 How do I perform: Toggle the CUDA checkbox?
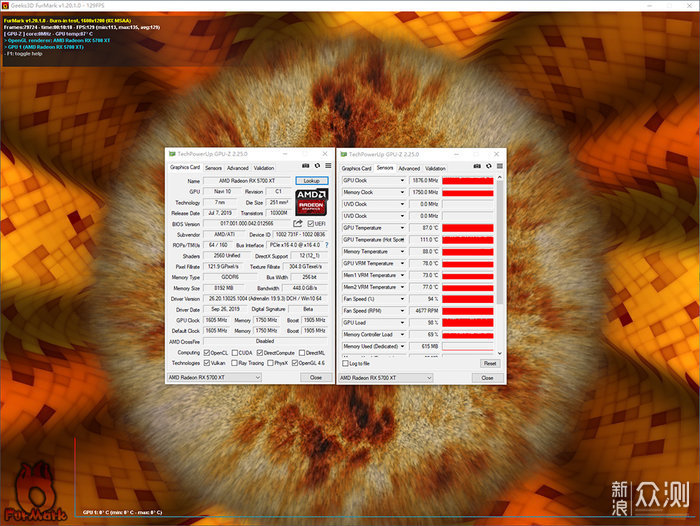pos(235,353)
